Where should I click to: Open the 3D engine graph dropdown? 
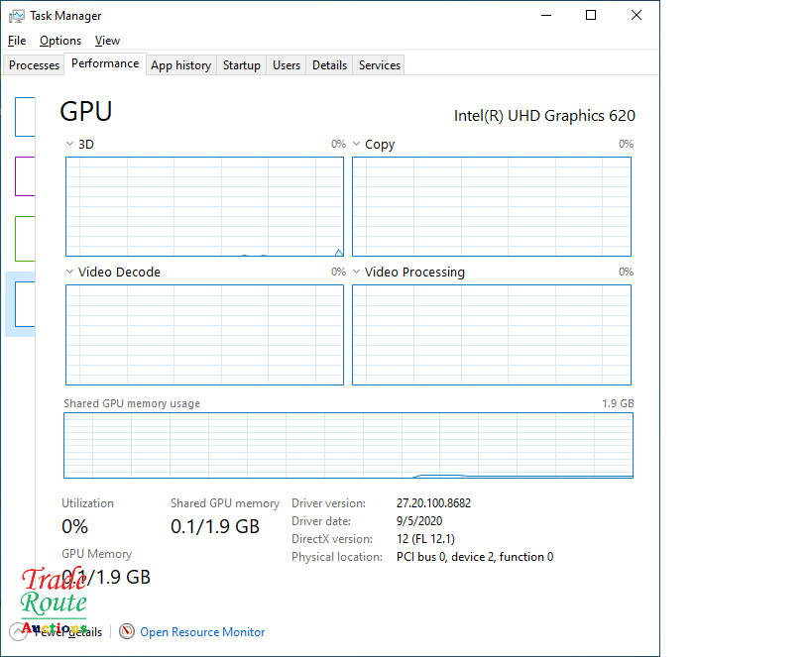70,145
